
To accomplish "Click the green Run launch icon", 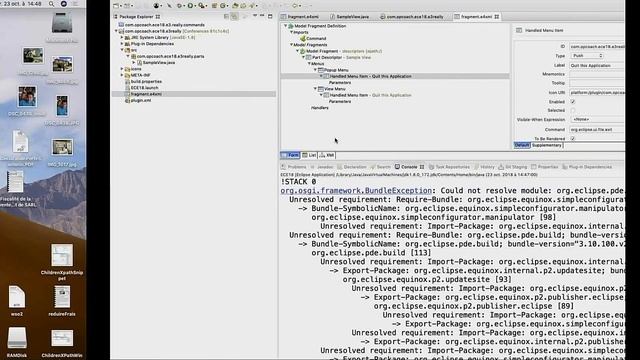I will pyautogui.click(x=190, y=6).
